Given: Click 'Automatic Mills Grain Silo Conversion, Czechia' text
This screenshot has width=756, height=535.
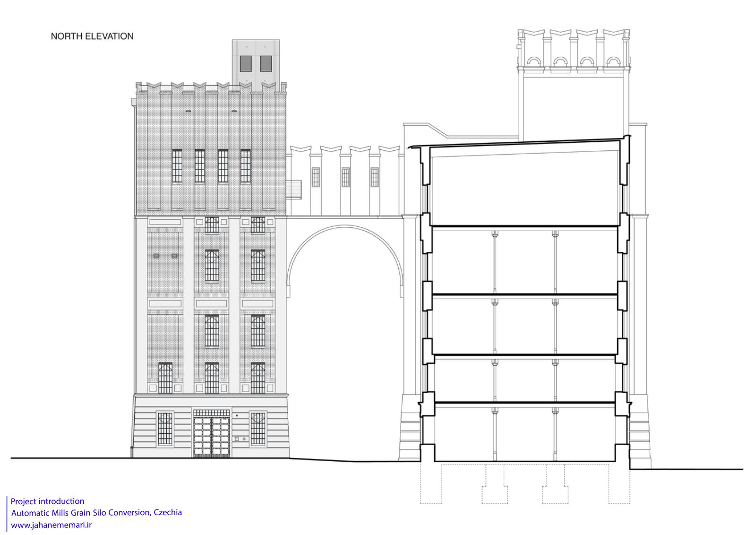Looking at the screenshot, I should [96, 513].
